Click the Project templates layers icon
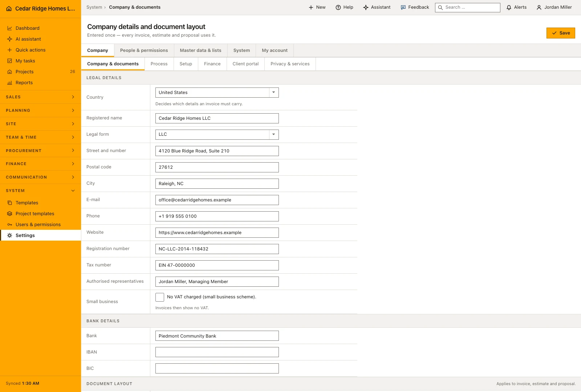581x392 pixels. pos(10,214)
